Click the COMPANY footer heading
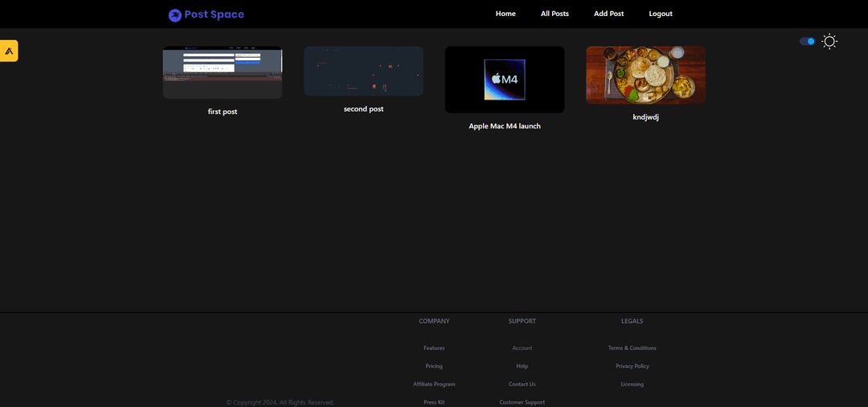 click(x=434, y=321)
